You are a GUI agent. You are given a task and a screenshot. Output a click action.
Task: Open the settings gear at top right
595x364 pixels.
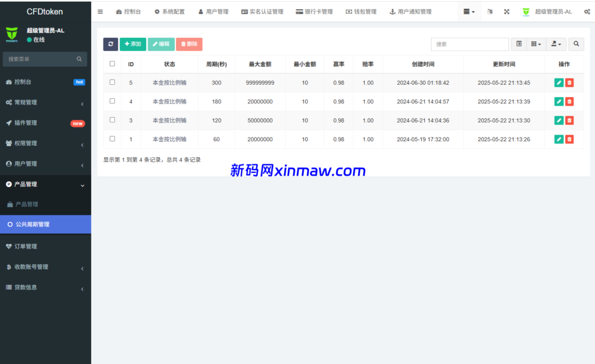(x=587, y=11)
